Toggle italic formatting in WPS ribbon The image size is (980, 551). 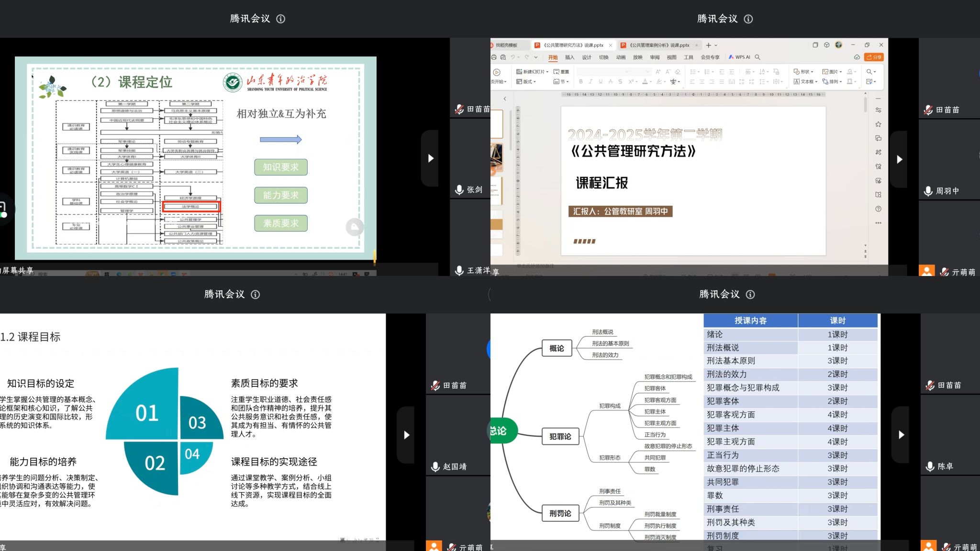tap(590, 82)
